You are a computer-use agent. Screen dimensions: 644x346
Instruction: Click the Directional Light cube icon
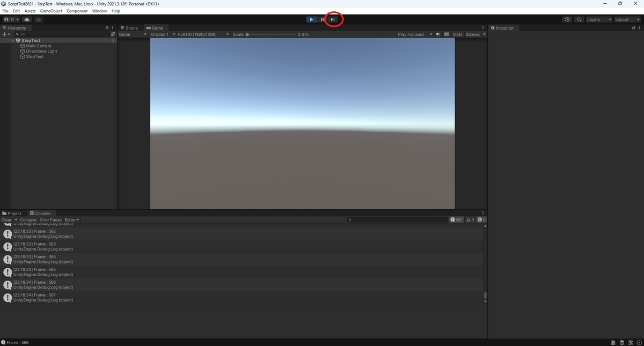tap(23, 51)
